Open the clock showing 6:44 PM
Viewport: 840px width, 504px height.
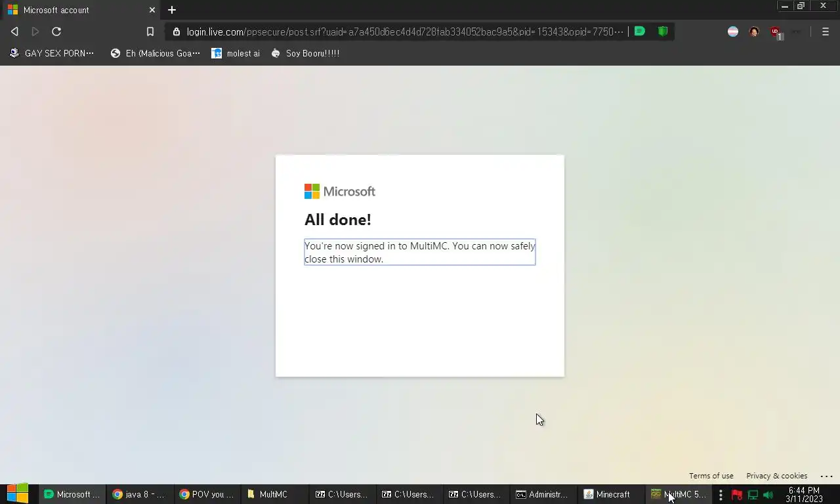pyautogui.click(x=804, y=495)
